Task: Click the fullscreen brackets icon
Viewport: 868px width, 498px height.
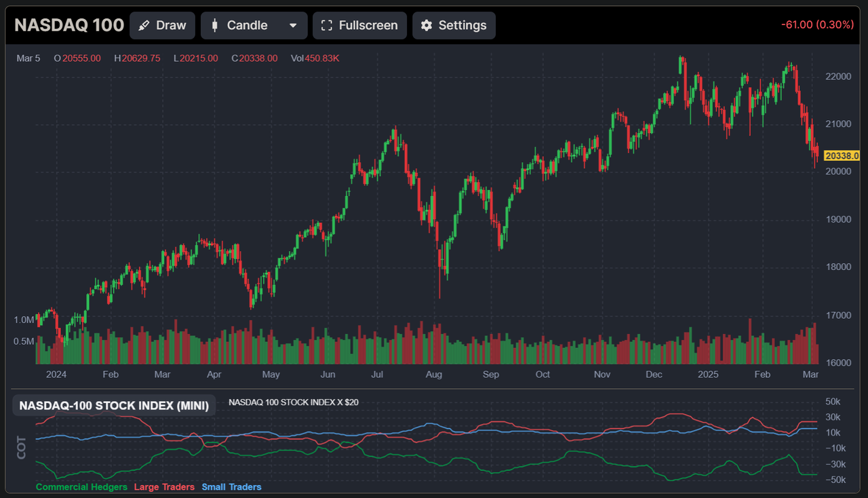Action: coord(327,25)
